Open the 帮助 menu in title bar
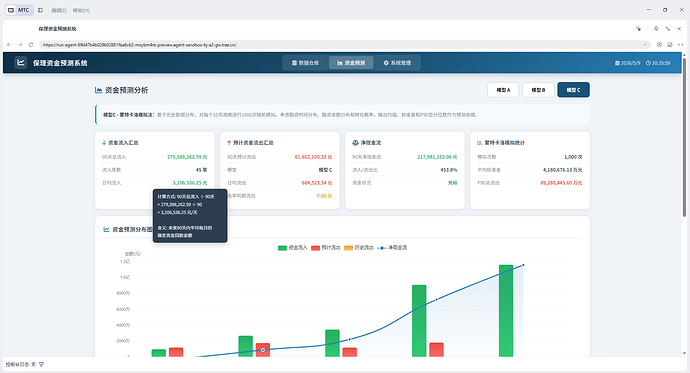 click(81, 10)
